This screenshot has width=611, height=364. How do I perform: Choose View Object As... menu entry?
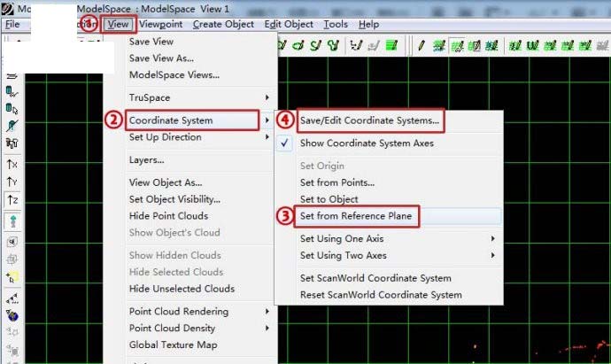[166, 182]
